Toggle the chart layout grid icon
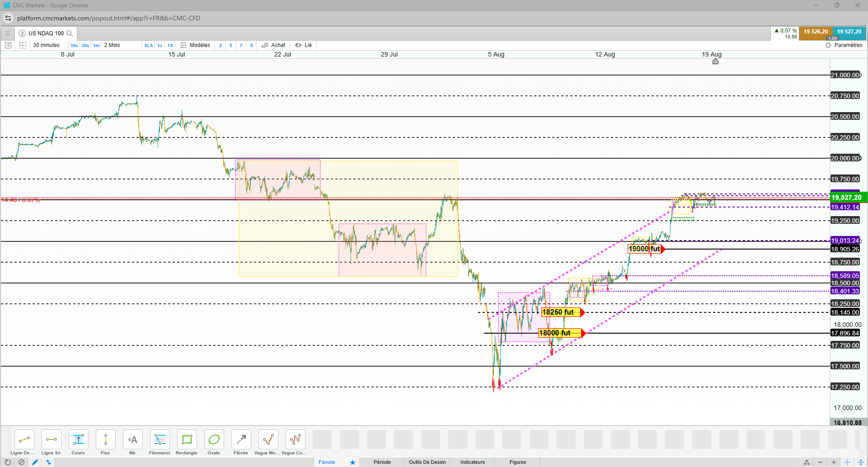868x467 pixels. [23, 45]
